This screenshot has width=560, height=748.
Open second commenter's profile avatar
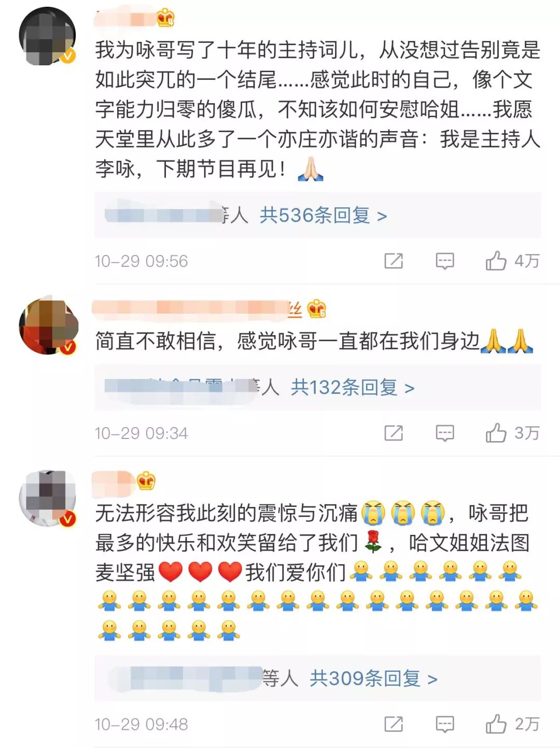click(x=48, y=326)
